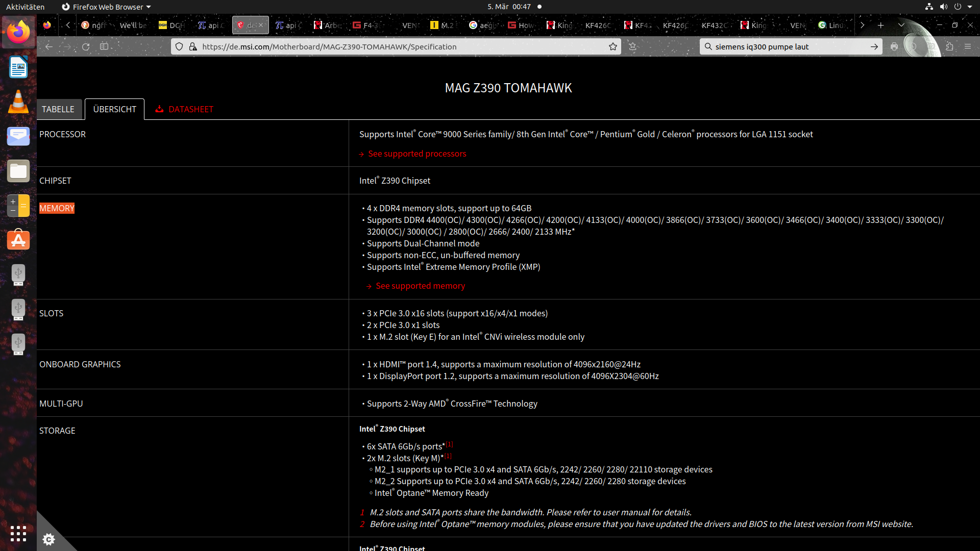Open the extensions puzzle icon
Image resolution: width=980 pixels, height=551 pixels.
[x=949, y=46]
